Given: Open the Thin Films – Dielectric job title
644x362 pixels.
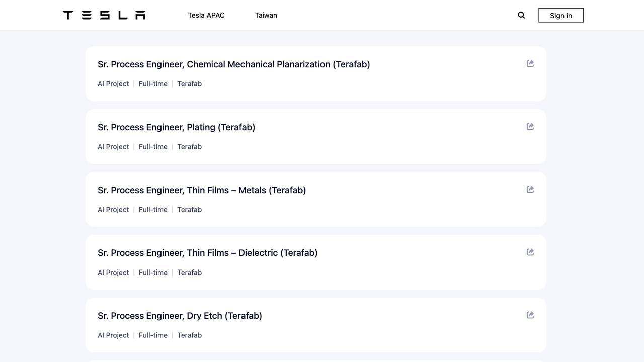Looking at the screenshot, I should point(207,253).
